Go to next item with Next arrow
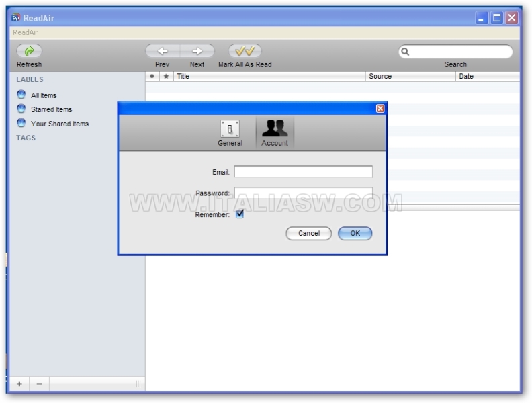 click(x=197, y=51)
